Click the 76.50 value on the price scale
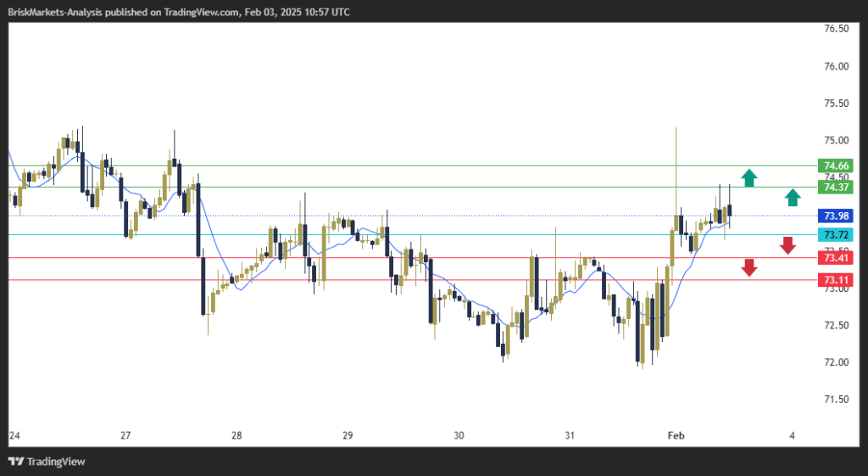 point(836,29)
